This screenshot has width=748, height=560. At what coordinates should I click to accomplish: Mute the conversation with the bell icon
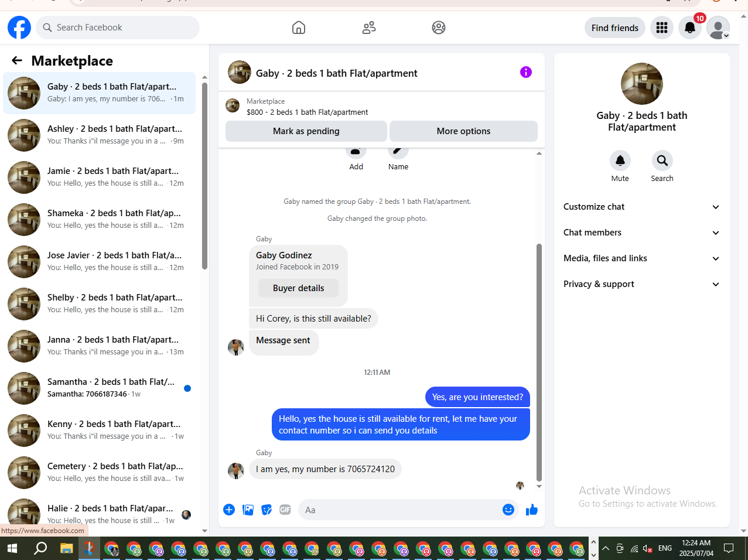point(620,161)
